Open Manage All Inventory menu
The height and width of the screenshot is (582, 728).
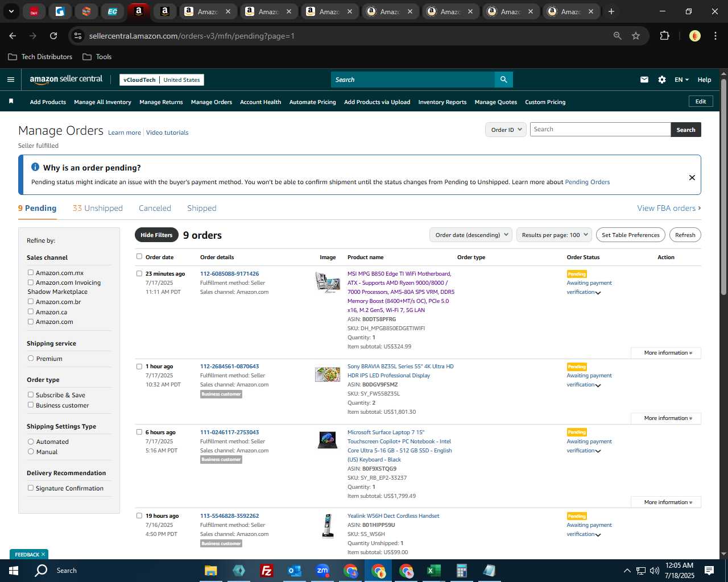102,102
